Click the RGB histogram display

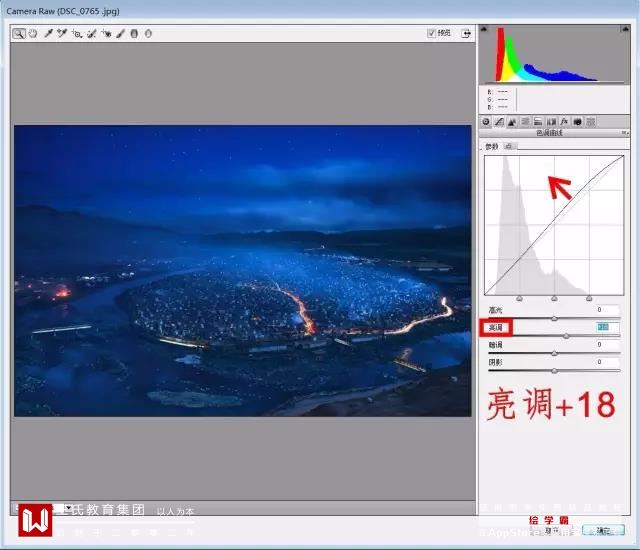coord(554,53)
